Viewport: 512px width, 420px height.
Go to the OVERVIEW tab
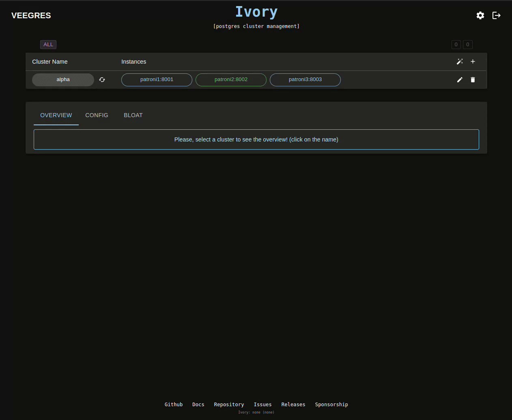(x=56, y=115)
